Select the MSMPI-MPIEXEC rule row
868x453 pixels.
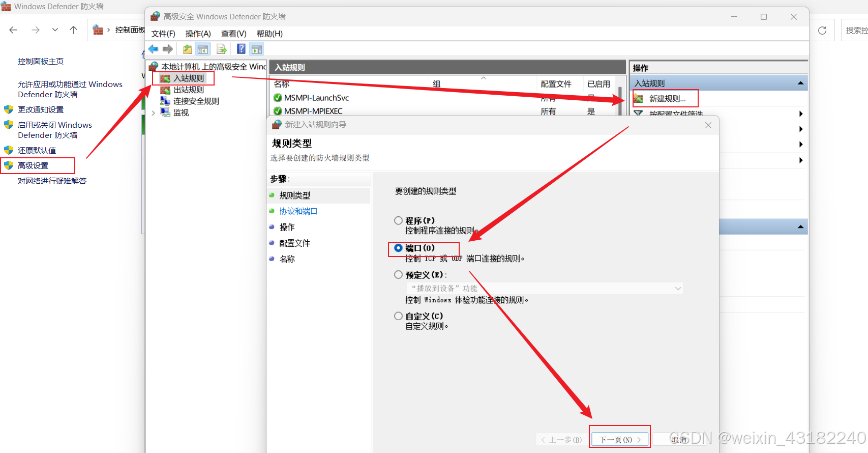[442, 111]
